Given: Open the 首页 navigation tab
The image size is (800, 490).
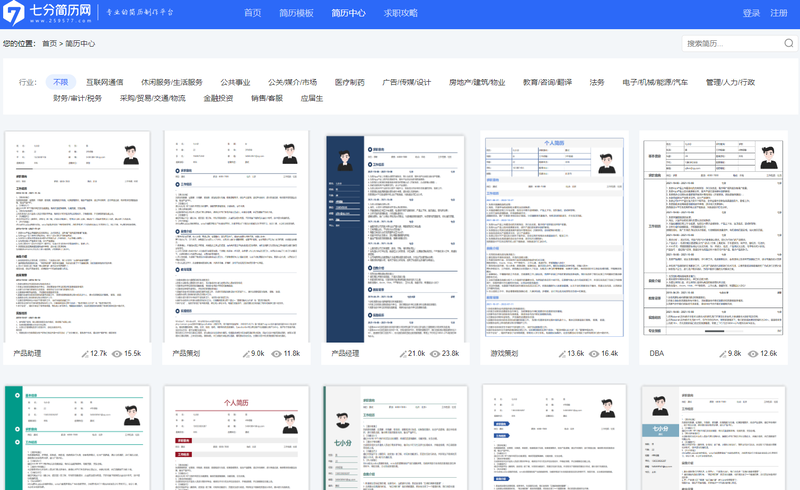Looking at the screenshot, I should coord(253,13).
